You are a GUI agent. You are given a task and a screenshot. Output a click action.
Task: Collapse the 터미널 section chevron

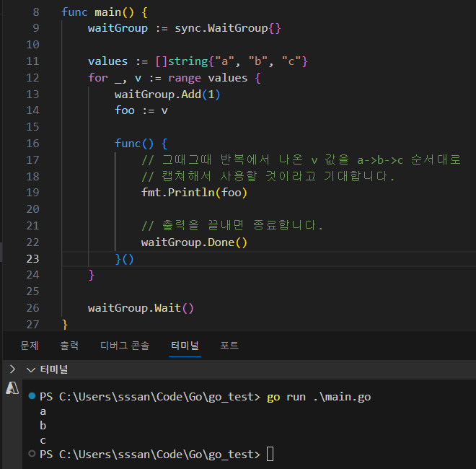(x=30, y=369)
